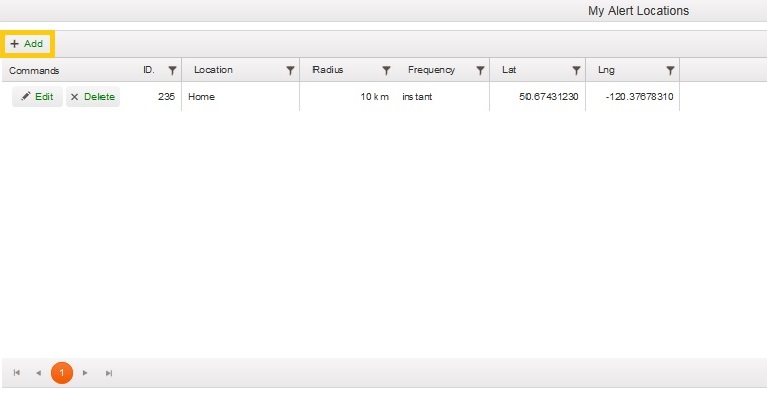The image size is (767, 395).
Task: Open the Location column filter
Action: (290, 70)
